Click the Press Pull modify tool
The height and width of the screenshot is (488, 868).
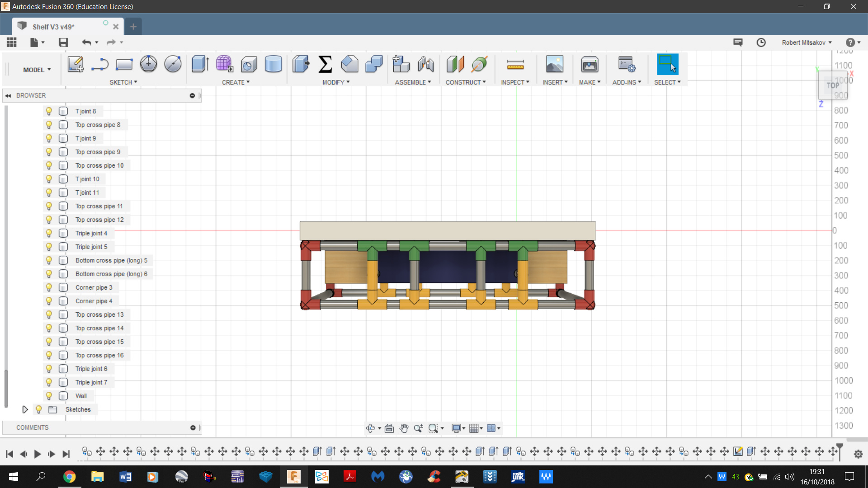[x=301, y=64]
